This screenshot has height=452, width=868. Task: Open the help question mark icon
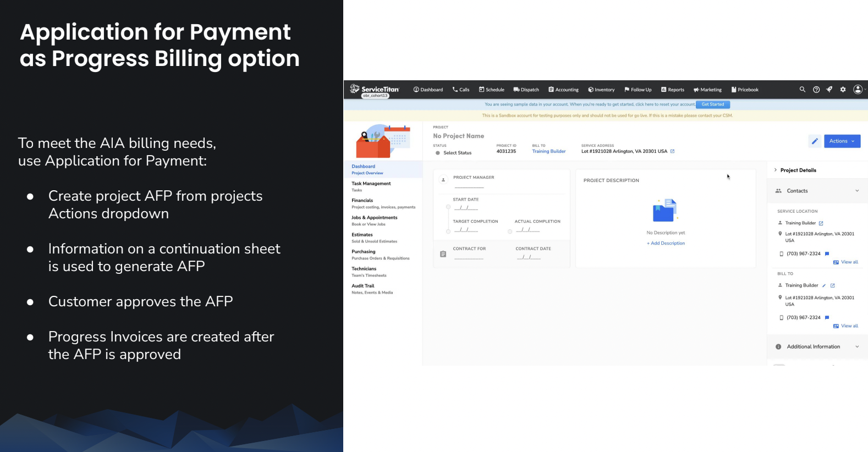[816, 90]
